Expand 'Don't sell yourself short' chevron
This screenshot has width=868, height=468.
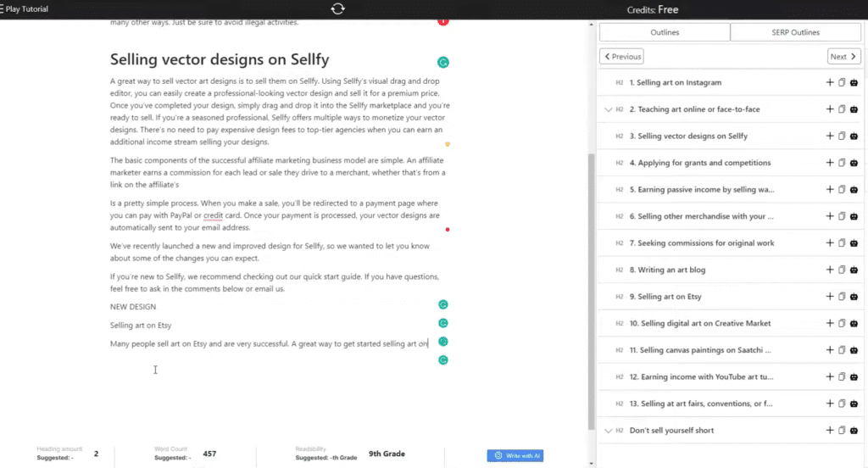pos(608,431)
